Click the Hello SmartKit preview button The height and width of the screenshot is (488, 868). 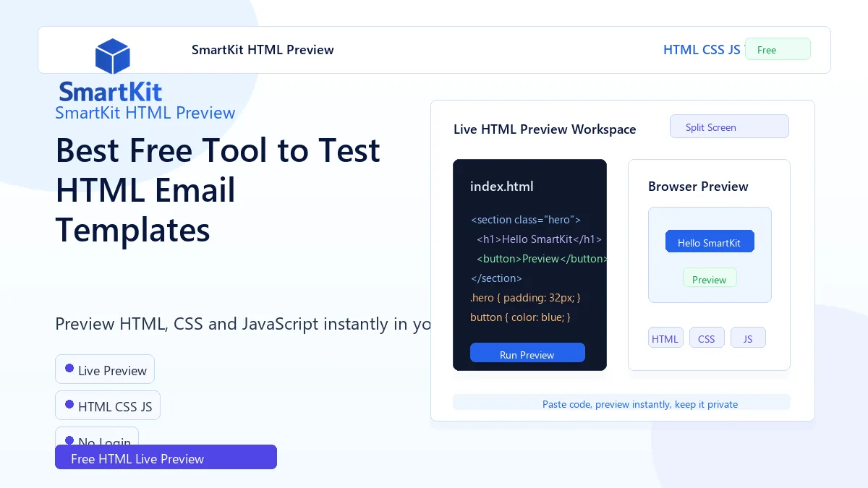coord(710,241)
